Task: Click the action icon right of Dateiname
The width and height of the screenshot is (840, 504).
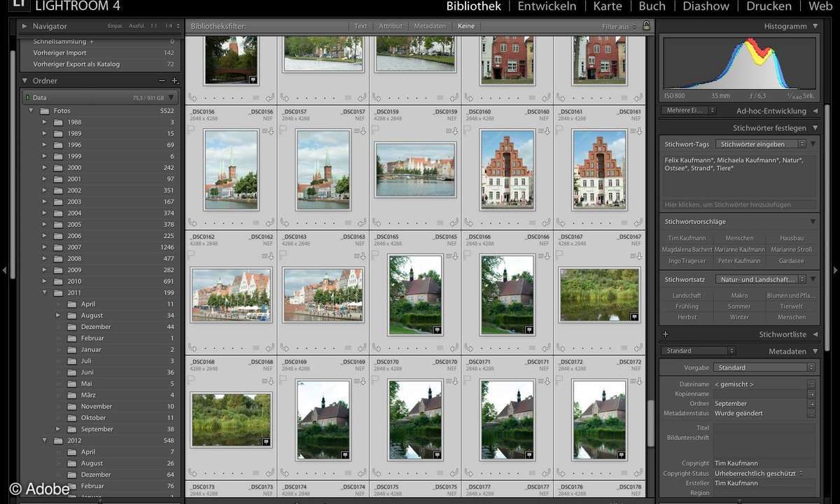Action: [811, 384]
